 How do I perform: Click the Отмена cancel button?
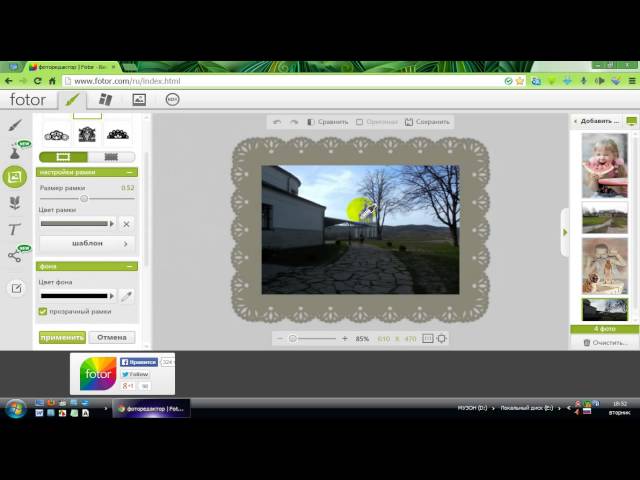point(112,338)
